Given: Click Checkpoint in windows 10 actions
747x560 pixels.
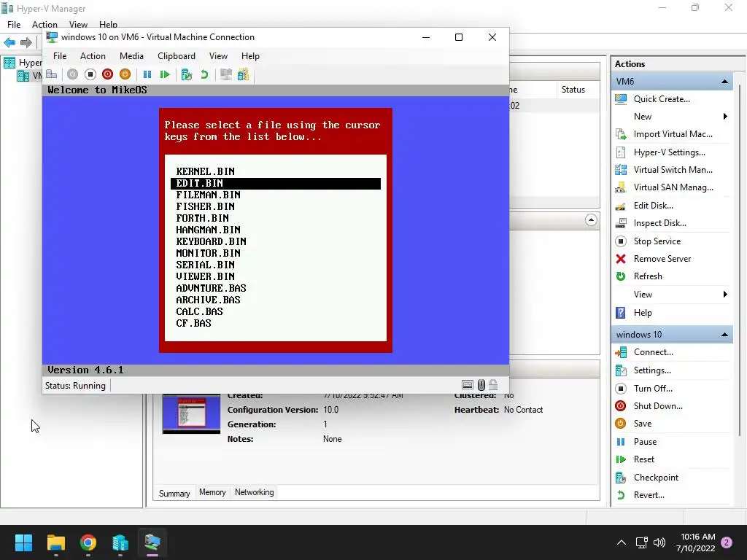Looking at the screenshot, I should [x=656, y=478].
